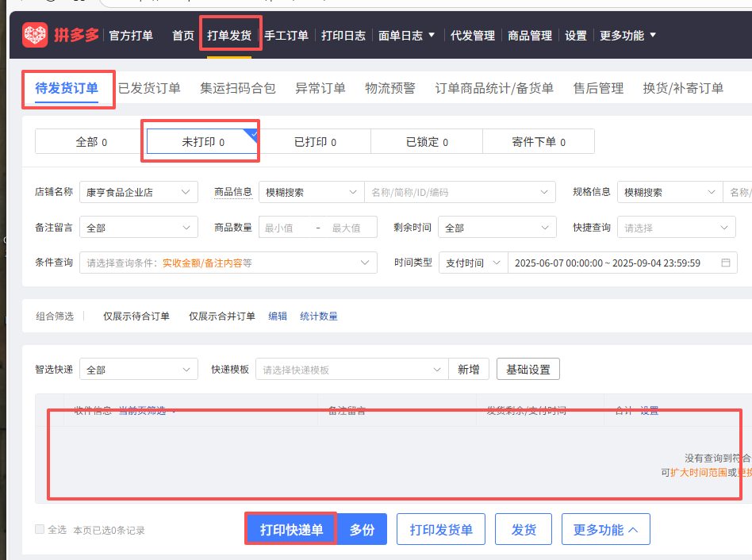Open 代发管理 in top navigation
Viewport: 752px width, 560px height.
click(473, 36)
